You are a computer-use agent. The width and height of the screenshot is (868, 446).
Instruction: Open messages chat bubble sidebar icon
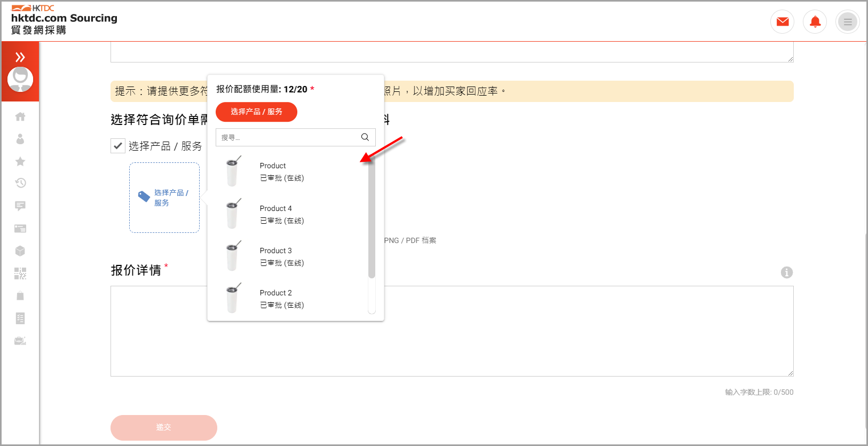click(20, 206)
